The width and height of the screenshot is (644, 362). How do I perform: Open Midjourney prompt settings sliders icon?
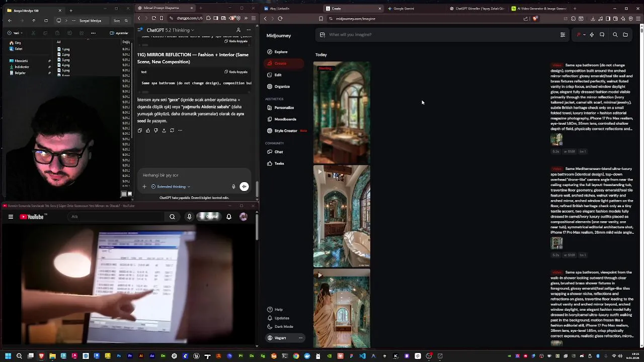[562, 35]
